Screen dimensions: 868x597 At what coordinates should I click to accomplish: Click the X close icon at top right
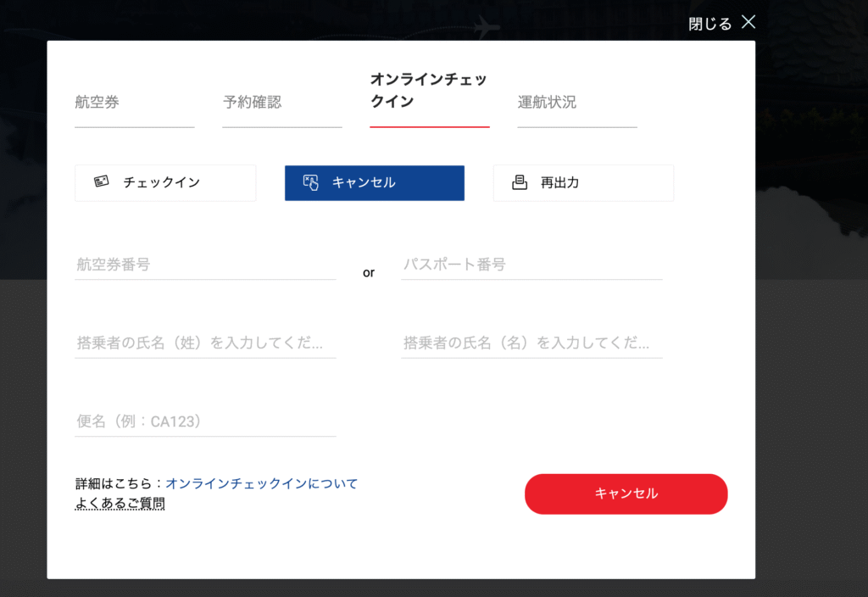pyautogui.click(x=748, y=22)
